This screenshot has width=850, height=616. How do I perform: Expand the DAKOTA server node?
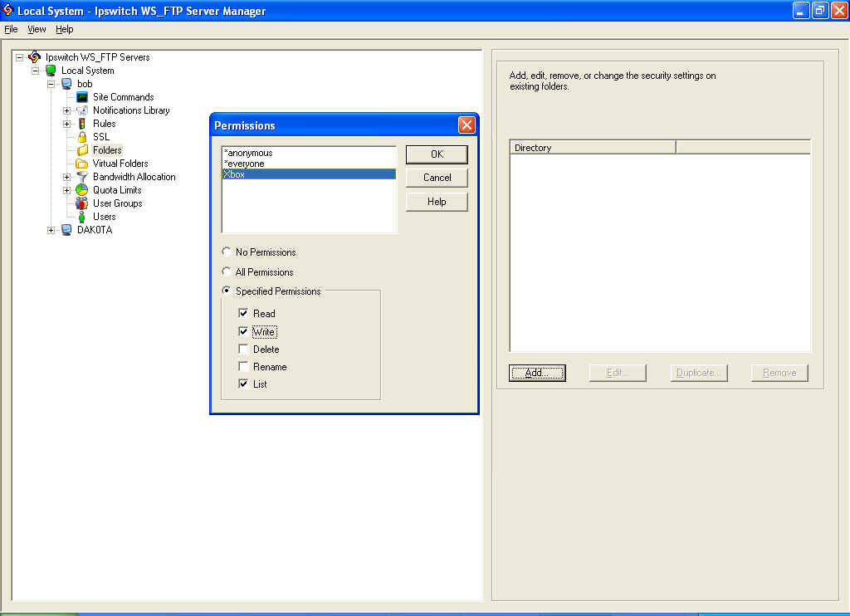pyautogui.click(x=51, y=230)
